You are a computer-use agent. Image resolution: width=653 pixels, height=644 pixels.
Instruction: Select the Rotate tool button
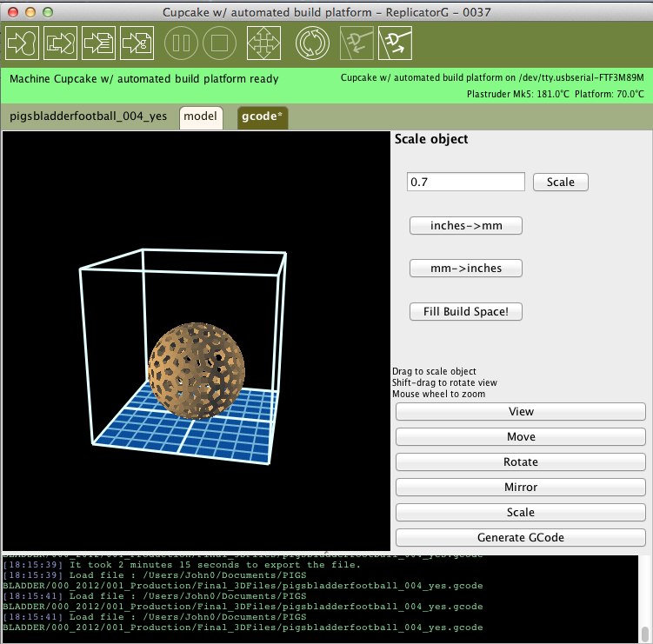tap(521, 462)
